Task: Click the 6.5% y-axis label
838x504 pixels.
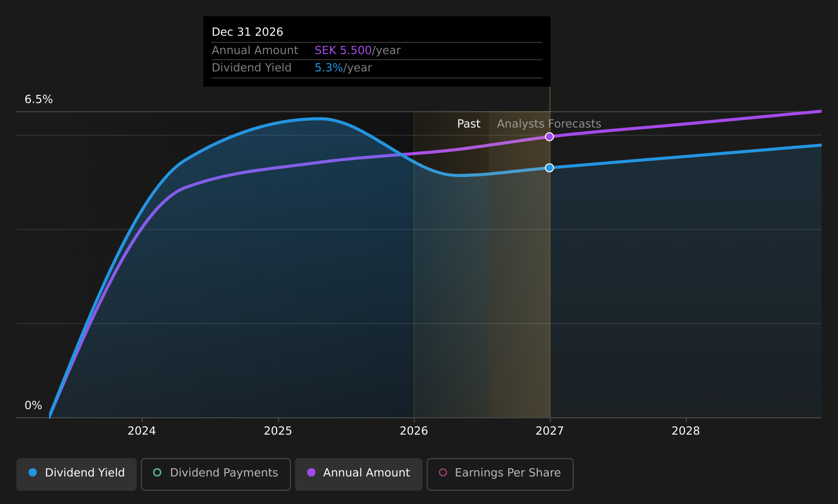Action: [39, 99]
